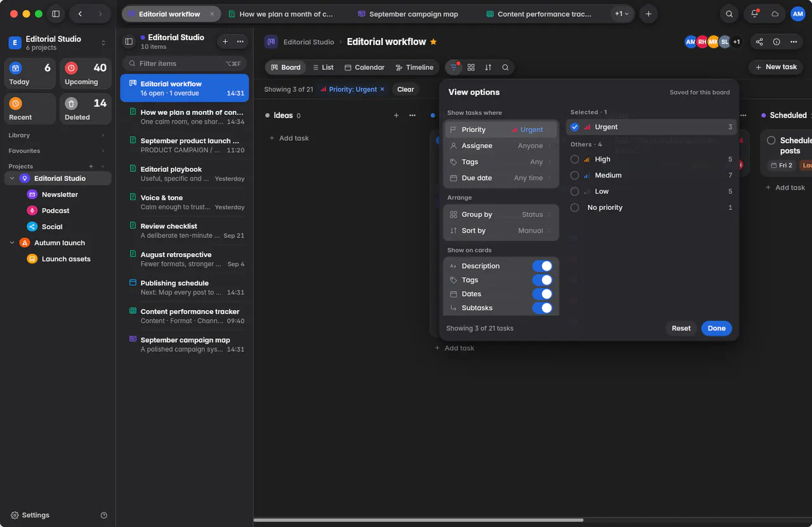Switch to the Timeline view tab
This screenshot has height=527, width=812.
414,67
